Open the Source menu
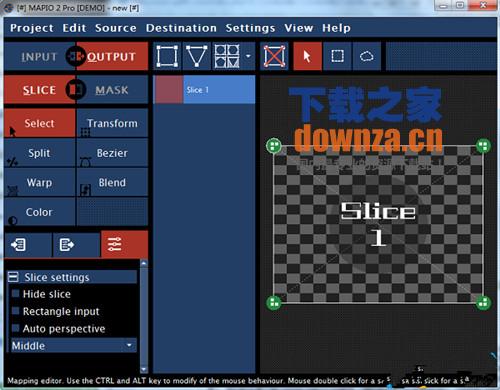Screen dimensions: 500x390 (x=116, y=28)
